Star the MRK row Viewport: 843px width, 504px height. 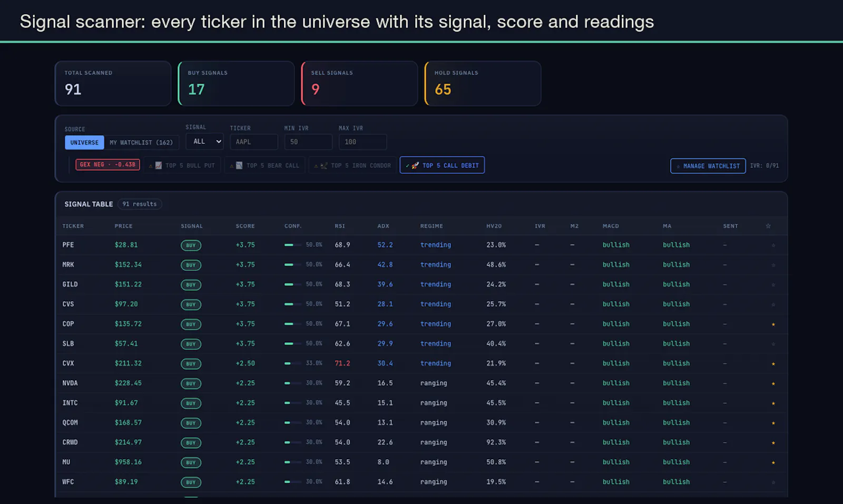(773, 265)
